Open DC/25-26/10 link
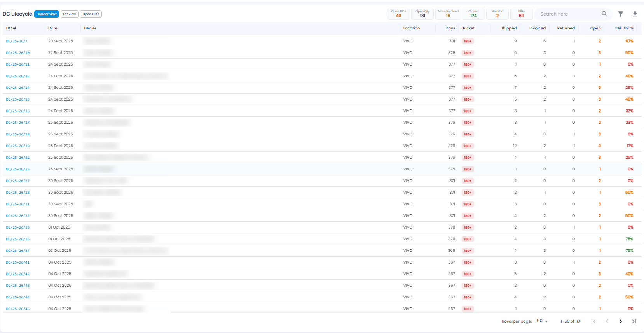Viewport: 644px width, 333px height. 18,53
